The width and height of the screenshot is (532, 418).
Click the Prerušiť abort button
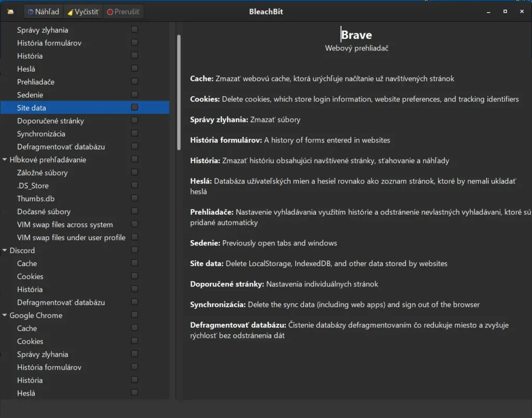(123, 11)
